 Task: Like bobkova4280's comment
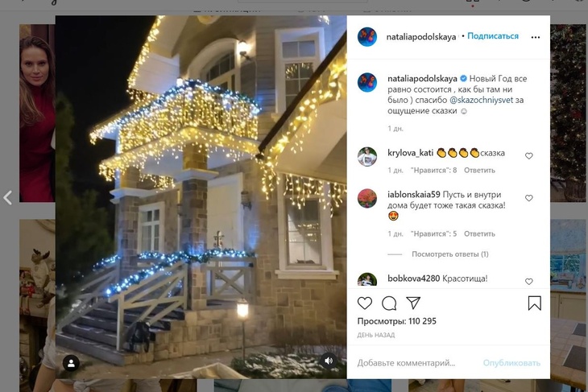tap(529, 282)
